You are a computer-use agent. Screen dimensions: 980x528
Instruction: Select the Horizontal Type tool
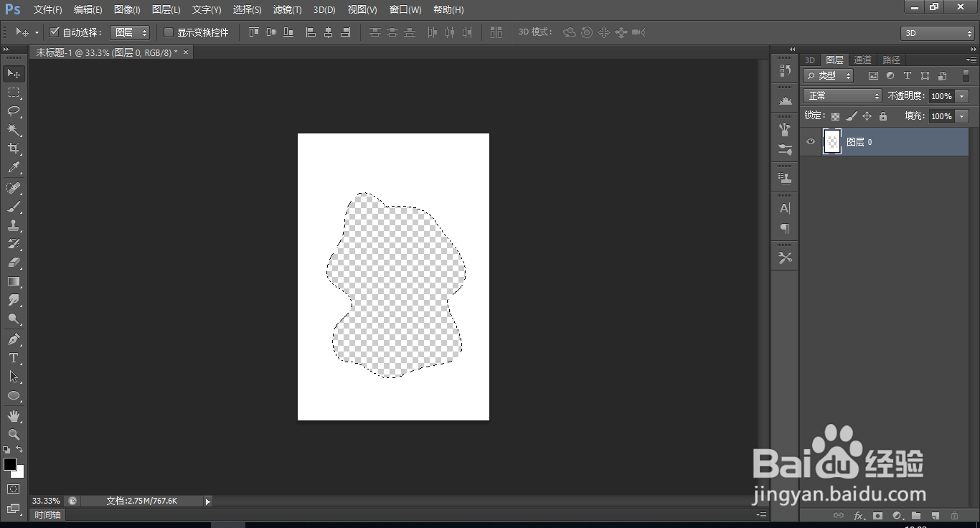pos(14,358)
